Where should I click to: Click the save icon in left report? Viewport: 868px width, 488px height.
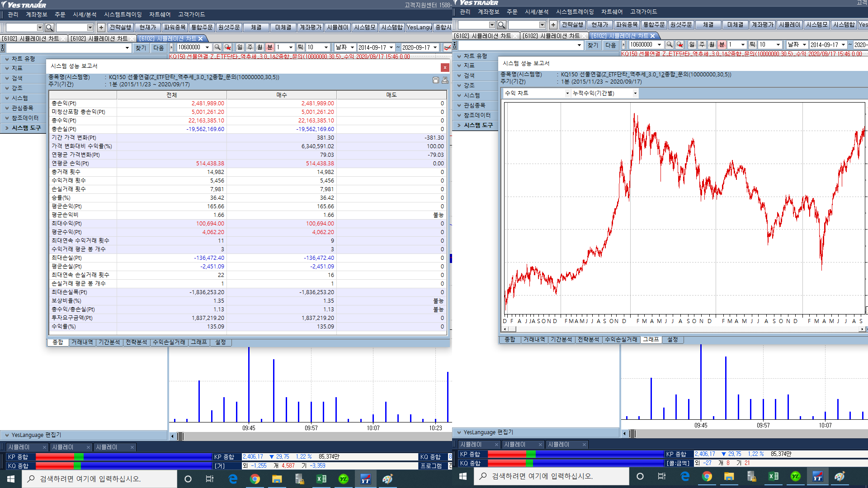[x=436, y=80]
